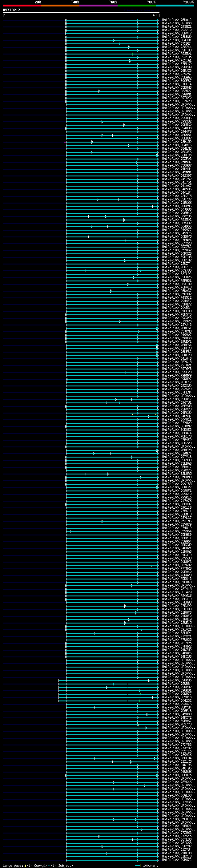This screenshot has height=868, width=197.
Task: Select entry UniRef100_A8JF17
Action: pyautogui.click(x=177, y=382)
